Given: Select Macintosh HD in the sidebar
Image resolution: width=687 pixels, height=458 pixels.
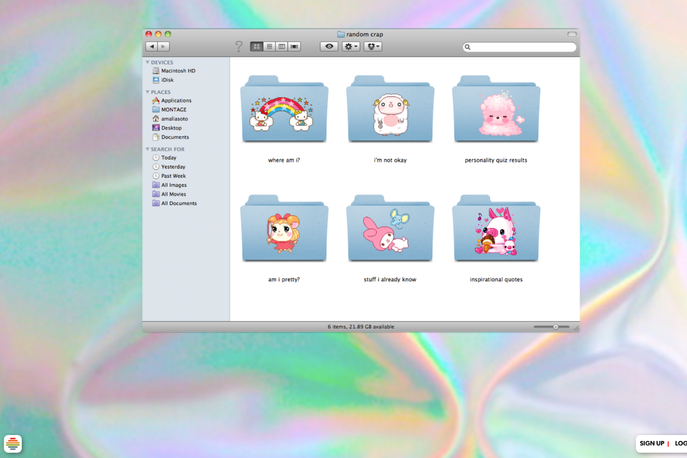Looking at the screenshot, I should coord(177,71).
